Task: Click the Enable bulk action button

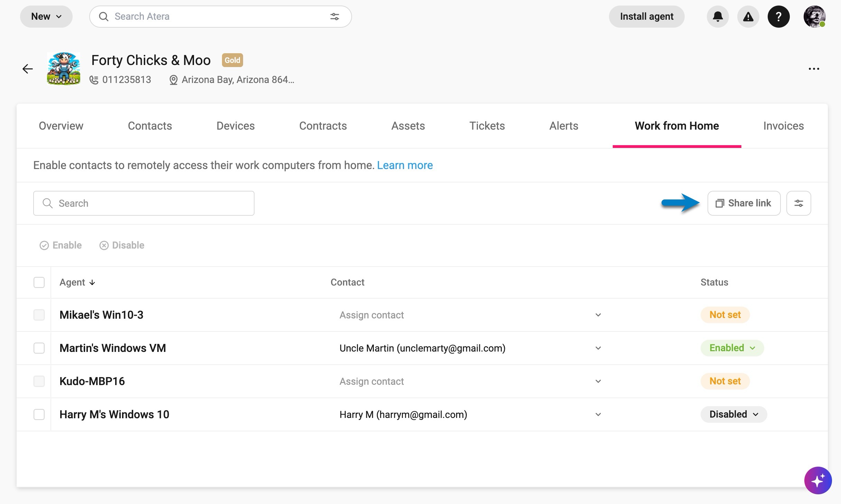Action: coord(61,245)
